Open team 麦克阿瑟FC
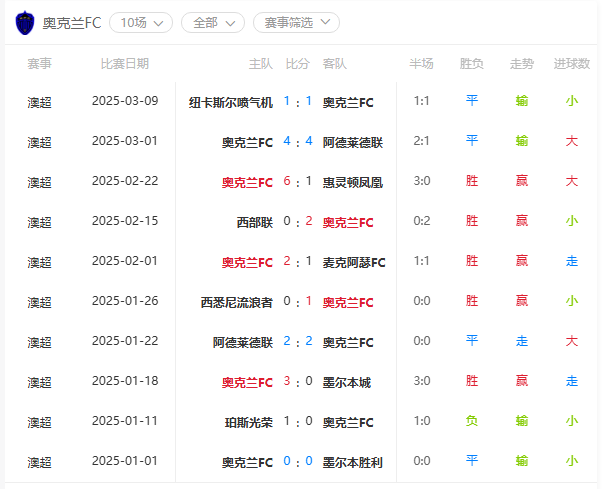Viewport: 602px width, 489px height. 354,263
